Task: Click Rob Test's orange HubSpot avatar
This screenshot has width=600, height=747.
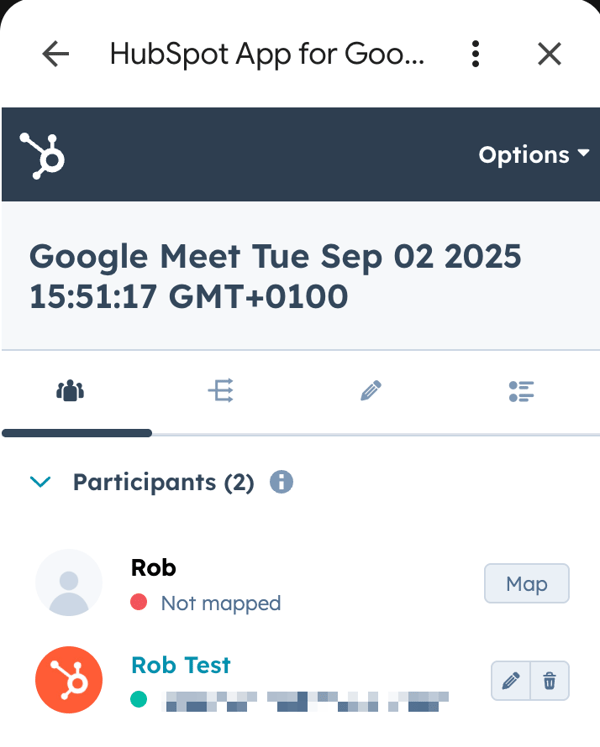Action: (x=69, y=680)
